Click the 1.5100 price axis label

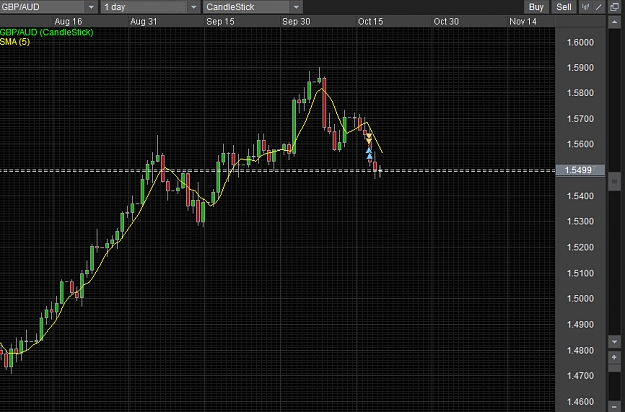580,273
